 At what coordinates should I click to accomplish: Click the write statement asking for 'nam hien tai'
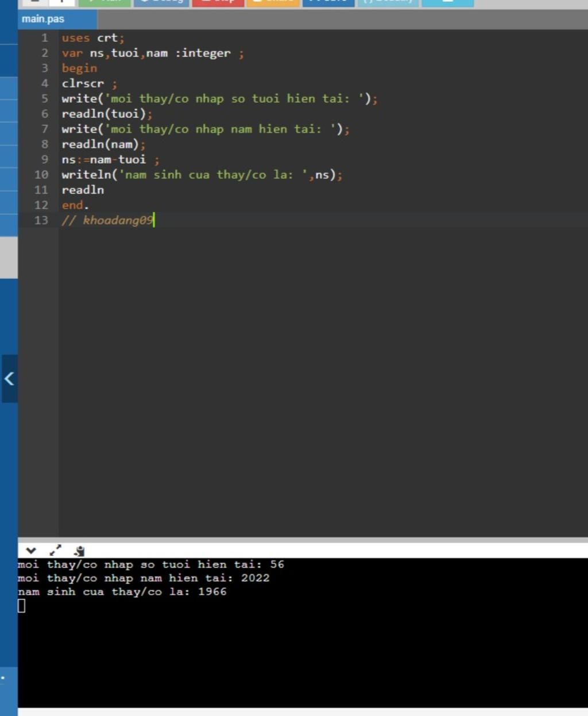coord(206,129)
